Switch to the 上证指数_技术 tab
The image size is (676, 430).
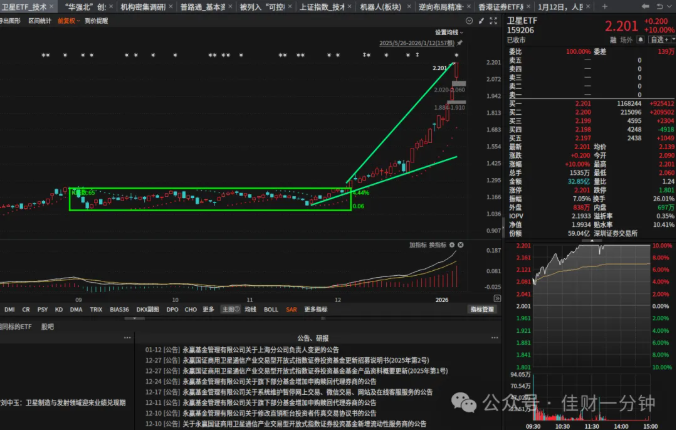(322, 7)
